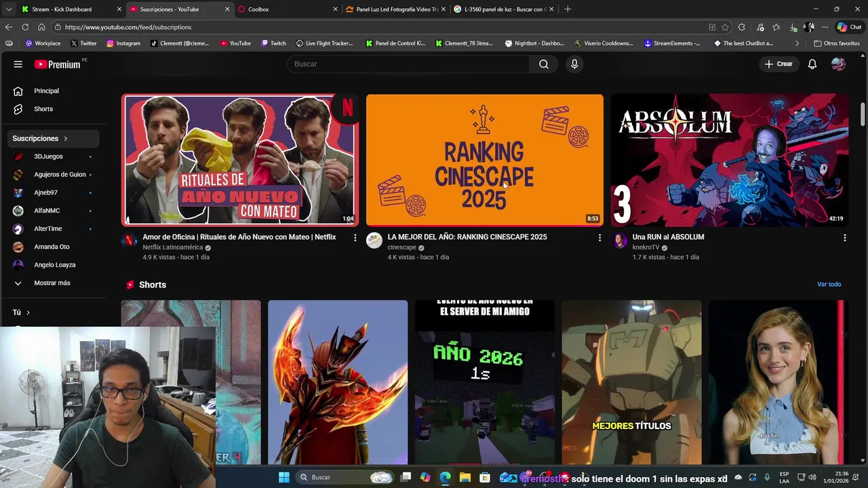Open Copilot Chat button
The height and width of the screenshot is (488, 868).
(849, 27)
